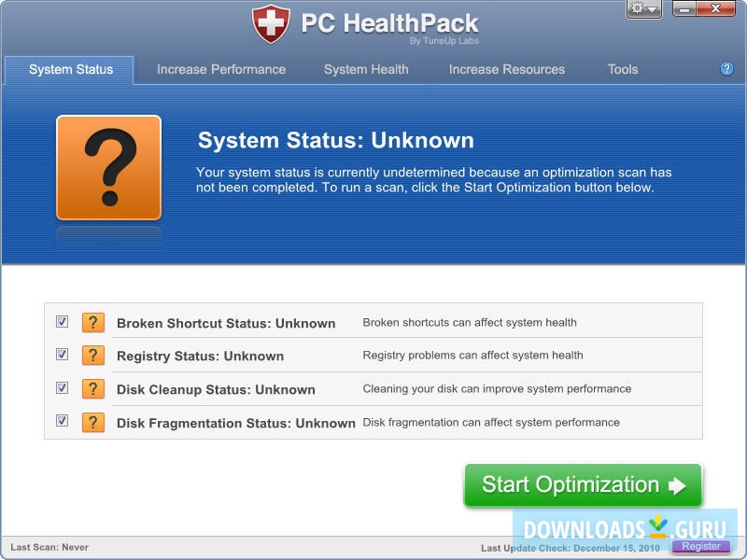Click the Start Optimization button
Viewport: 747px width, 560px height.
(x=583, y=485)
